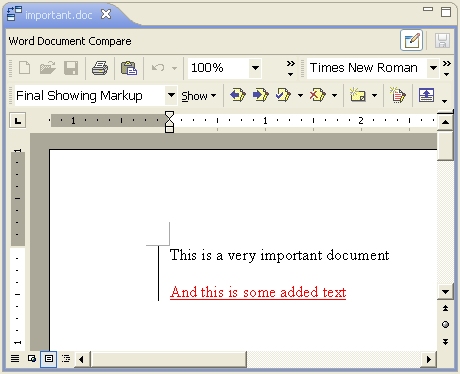Viewport: 460px width, 374px height.
Task: Click the horizontal scrollbar right arrow
Action: [x=429, y=359]
